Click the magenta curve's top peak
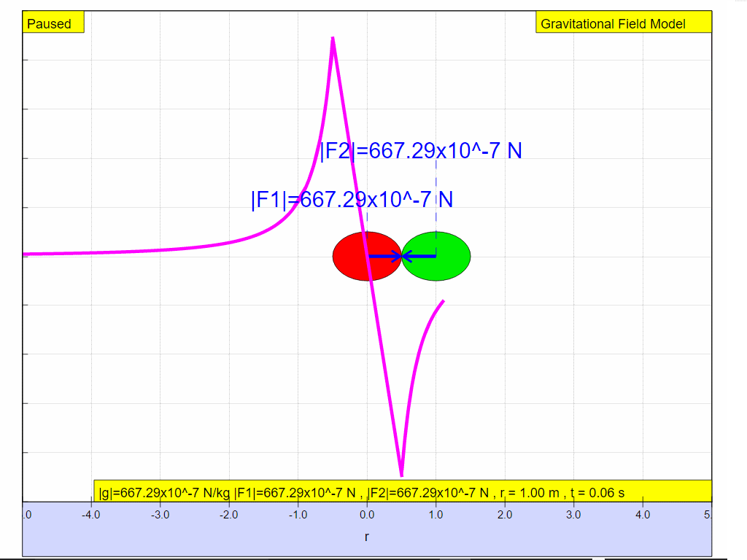 tap(333, 39)
